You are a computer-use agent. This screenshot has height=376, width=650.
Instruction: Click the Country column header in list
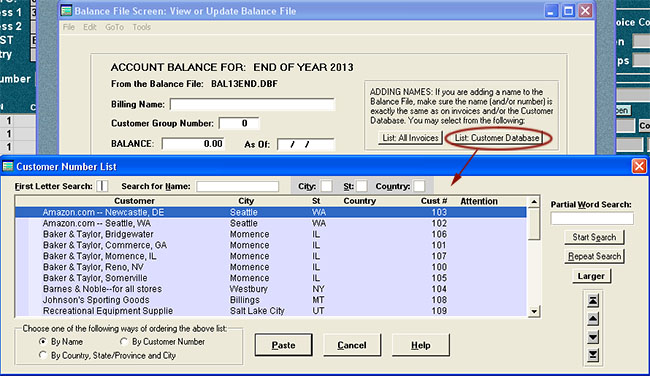pos(359,201)
